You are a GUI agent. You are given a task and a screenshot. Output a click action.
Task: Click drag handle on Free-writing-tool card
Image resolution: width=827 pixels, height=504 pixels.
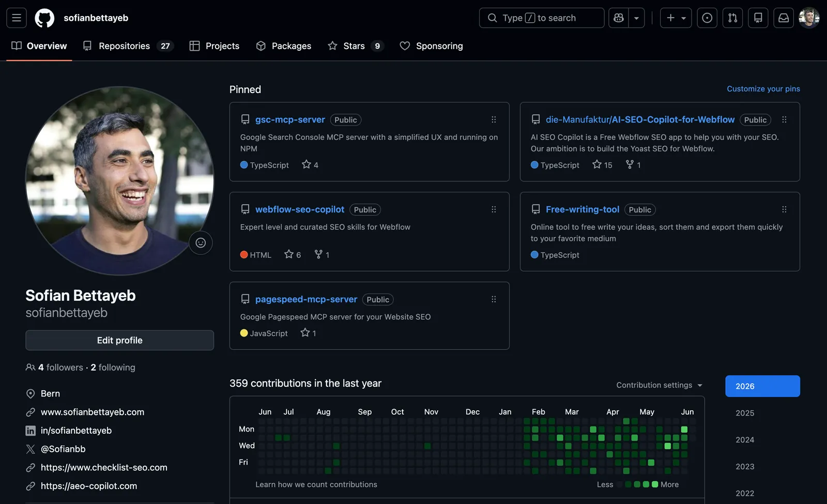pyautogui.click(x=784, y=209)
